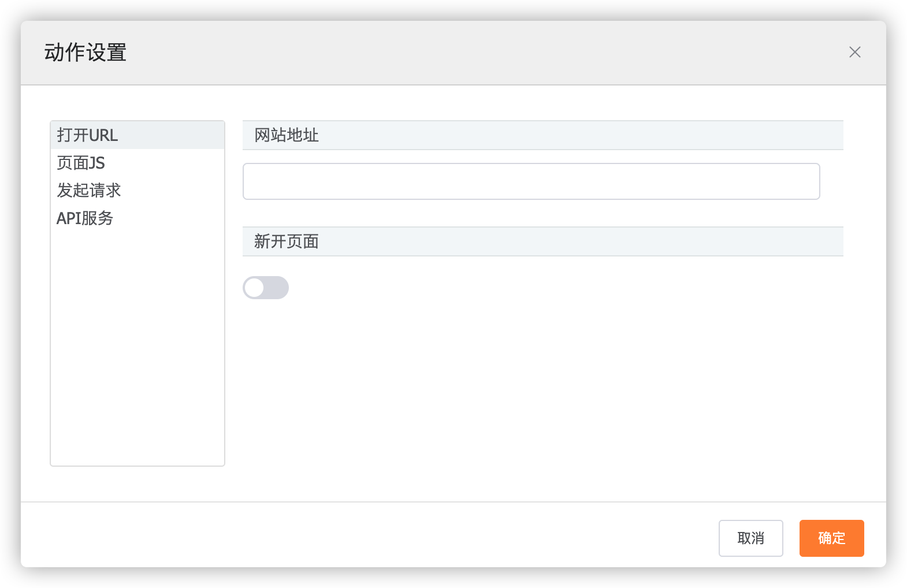907x588 pixels.
Task: Click the gray dialog header bar
Action: (x=462, y=53)
